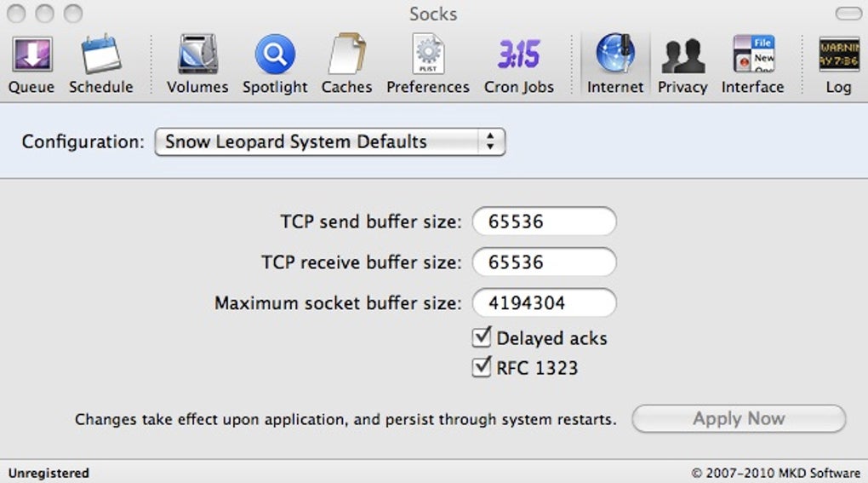Click the Internet toolbar label
The height and width of the screenshot is (483, 868).
[x=615, y=87]
